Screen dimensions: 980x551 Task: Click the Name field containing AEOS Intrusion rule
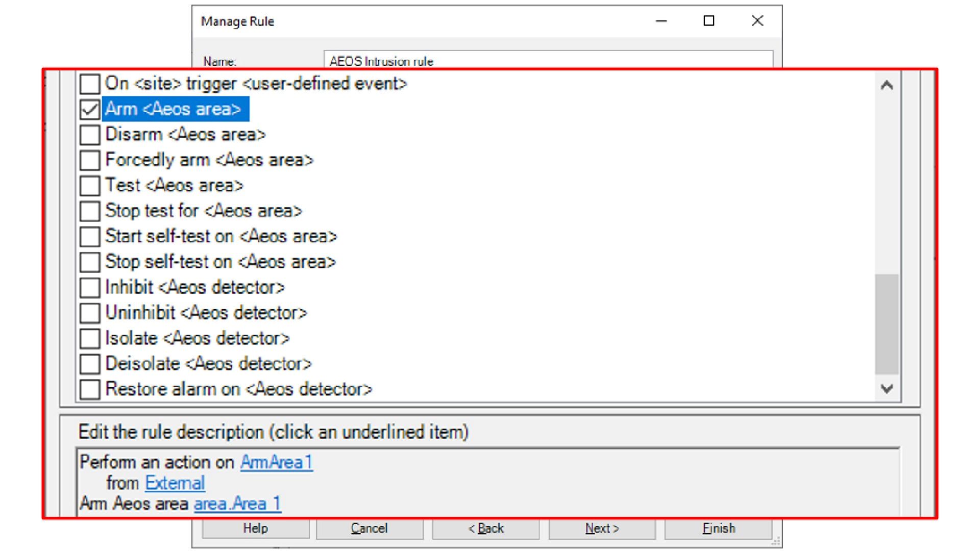click(548, 59)
